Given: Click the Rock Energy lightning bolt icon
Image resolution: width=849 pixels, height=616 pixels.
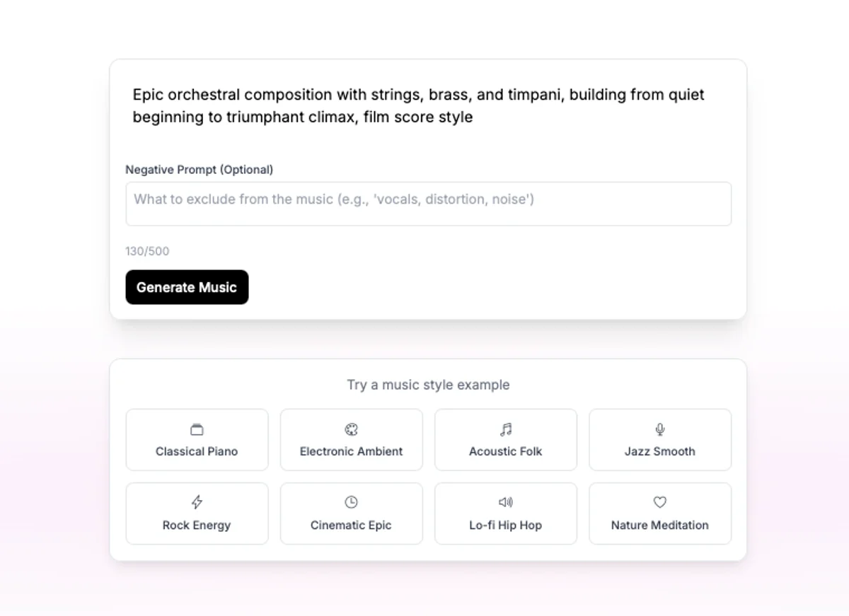Looking at the screenshot, I should (x=197, y=502).
